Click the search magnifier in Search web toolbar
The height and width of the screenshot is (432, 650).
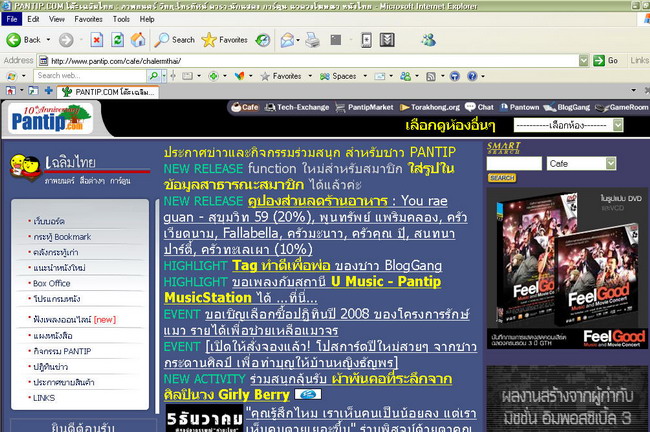pos(154,76)
